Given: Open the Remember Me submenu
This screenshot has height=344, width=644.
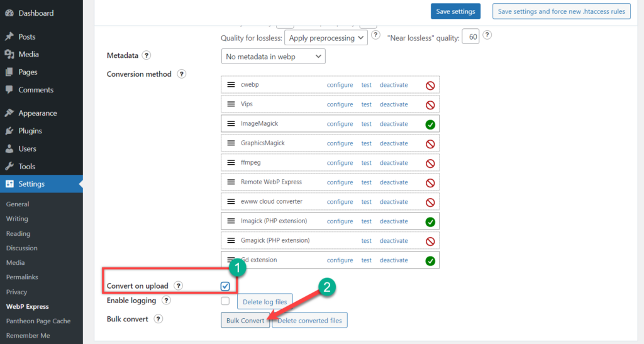Looking at the screenshot, I should coord(28,335).
